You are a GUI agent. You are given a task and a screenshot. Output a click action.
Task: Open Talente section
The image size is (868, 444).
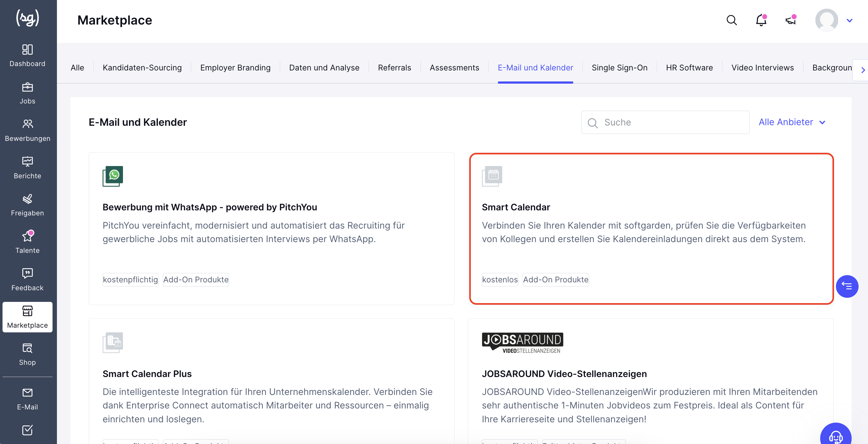27,242
